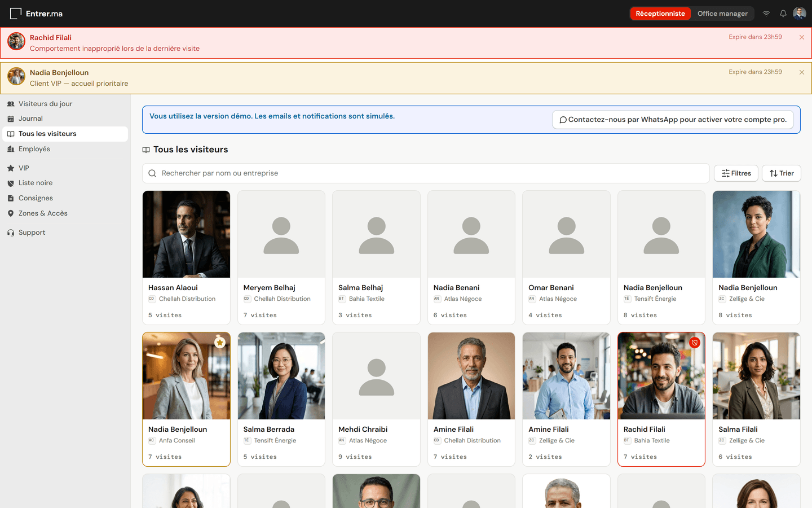Click the demo version notice text

coord(272,116)
